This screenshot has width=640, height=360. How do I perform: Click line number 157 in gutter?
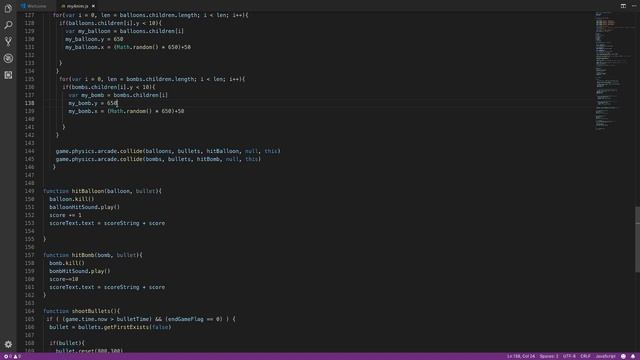tap(29, 255)
